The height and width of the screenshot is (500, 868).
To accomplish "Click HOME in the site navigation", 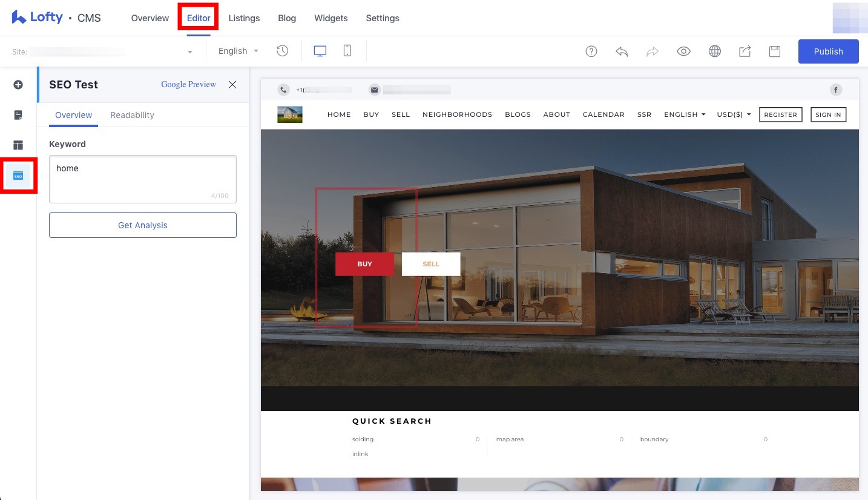I will coord(339,114).
